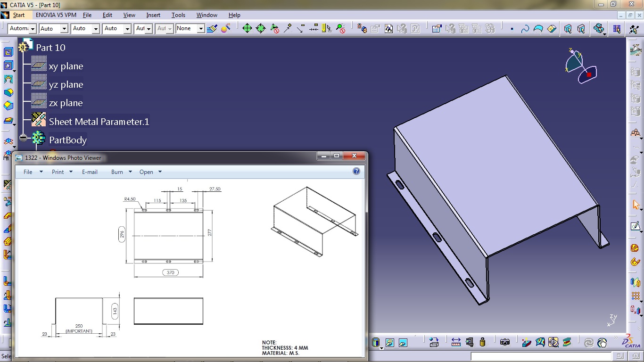Click E-mail in Windows Photo Viewer
Screen dimensions: 644x362
pos(90,172)
